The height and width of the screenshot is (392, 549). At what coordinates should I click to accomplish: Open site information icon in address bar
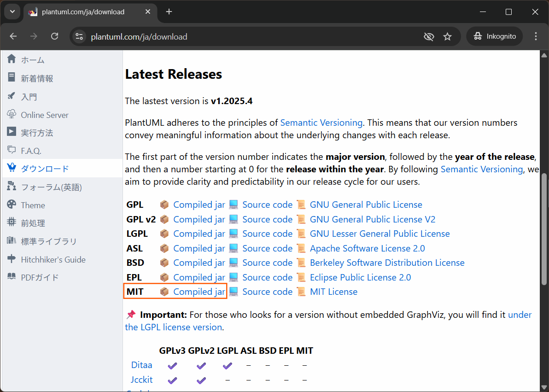coord(80,36)
